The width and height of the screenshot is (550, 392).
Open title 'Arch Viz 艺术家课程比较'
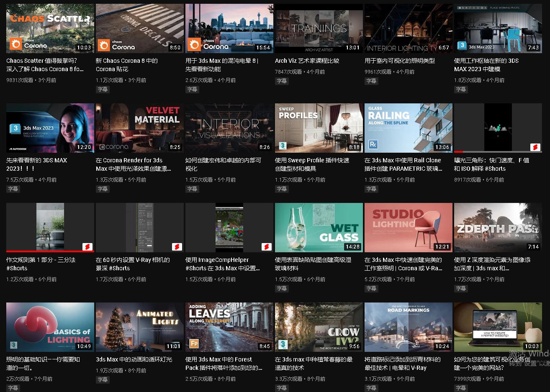pos(307,61)
